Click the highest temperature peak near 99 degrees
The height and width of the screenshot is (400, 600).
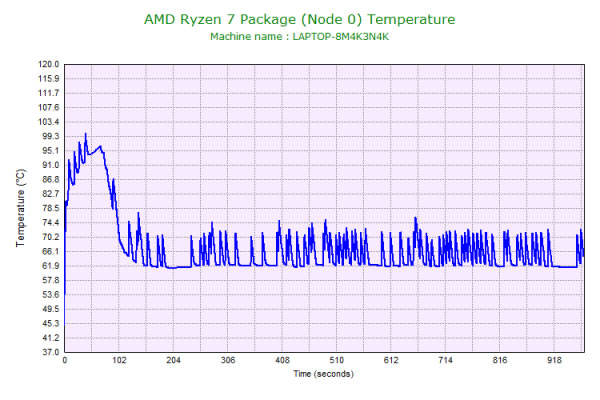tap(86, 134)
